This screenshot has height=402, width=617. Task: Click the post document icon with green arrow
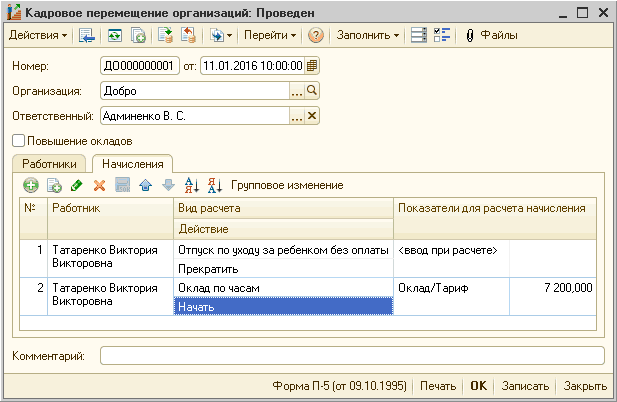165,35
